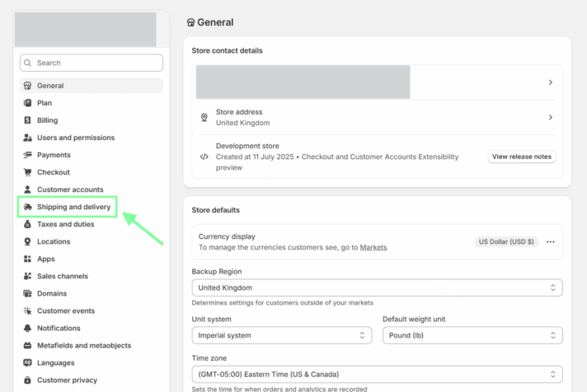
Task: Open Domains settings
Action: coord(92,294)
